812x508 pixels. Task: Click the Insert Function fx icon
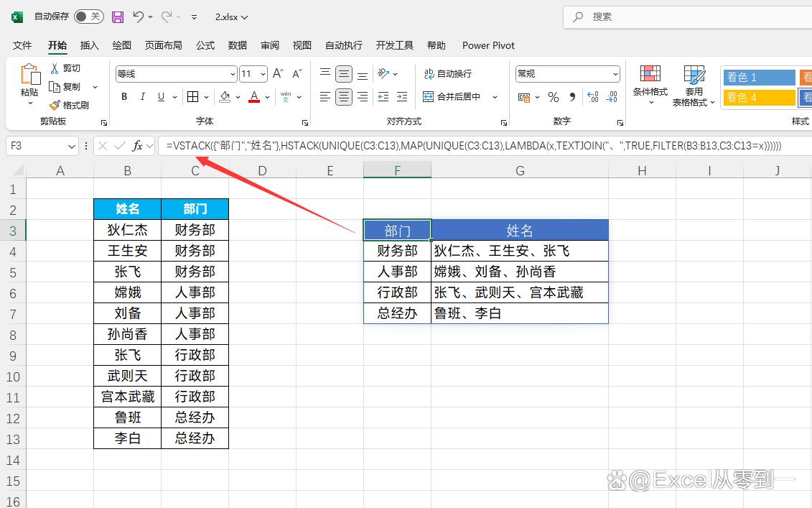pos(137,146)
